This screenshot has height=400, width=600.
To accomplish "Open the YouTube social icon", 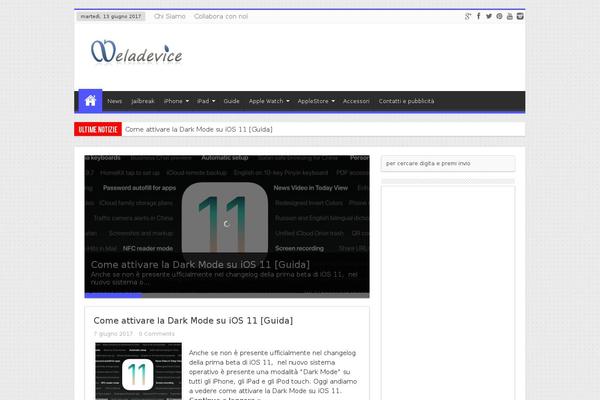I will click(x=510, y=16).
